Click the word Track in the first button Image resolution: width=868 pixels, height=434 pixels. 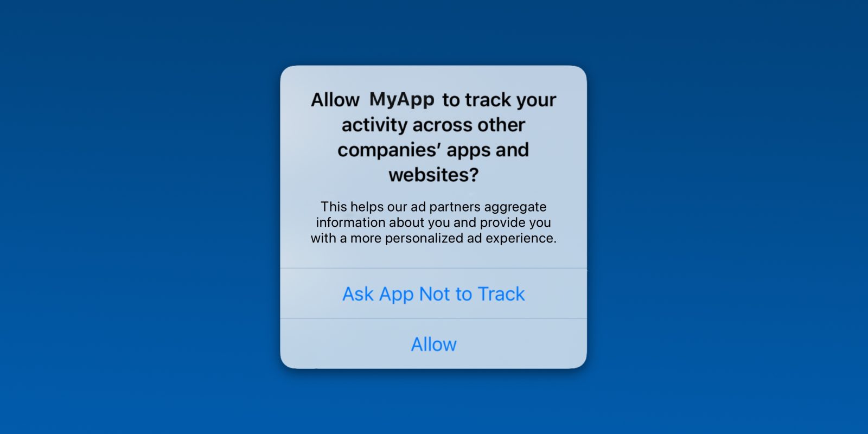point(501,293)
